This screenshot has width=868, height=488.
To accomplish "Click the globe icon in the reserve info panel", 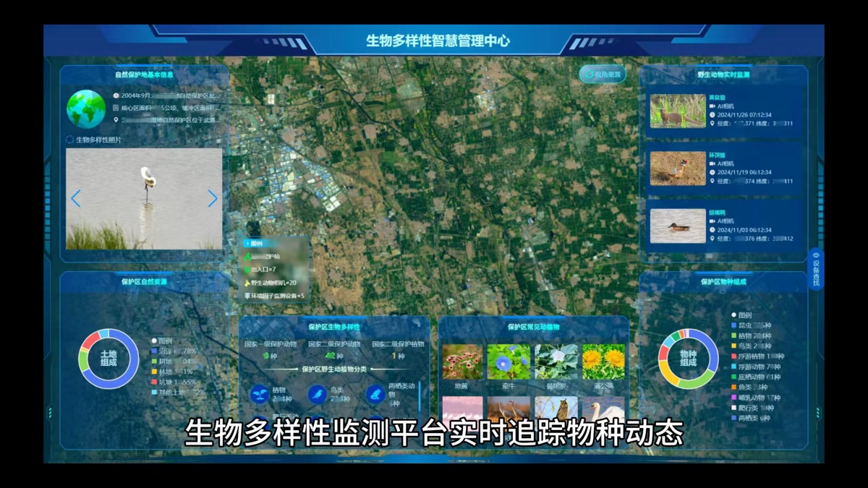I will pos(86,109).
